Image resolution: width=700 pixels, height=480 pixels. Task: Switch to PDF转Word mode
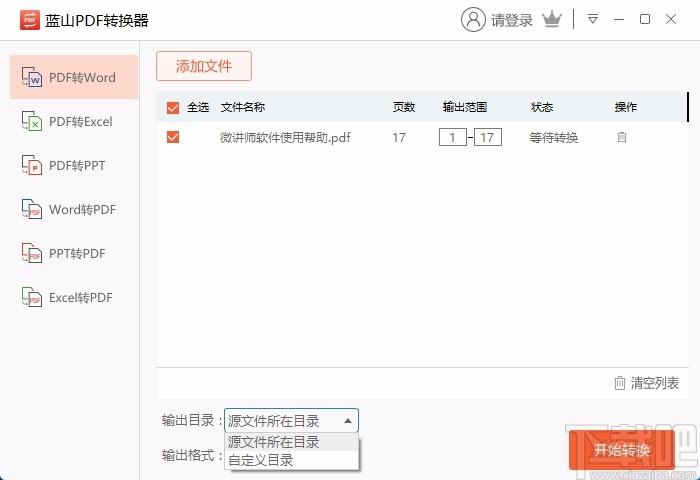click(74, 77)
